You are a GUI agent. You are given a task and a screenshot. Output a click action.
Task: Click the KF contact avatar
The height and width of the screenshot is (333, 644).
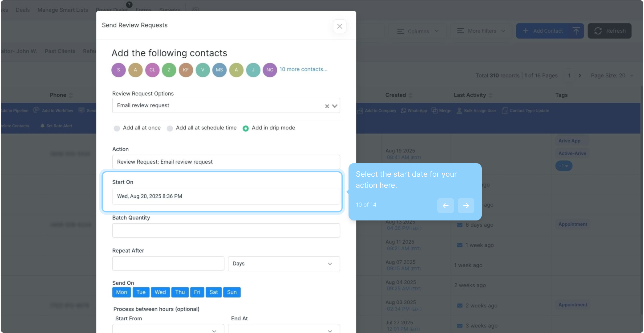pyautogui.click(x=186, y=70)
